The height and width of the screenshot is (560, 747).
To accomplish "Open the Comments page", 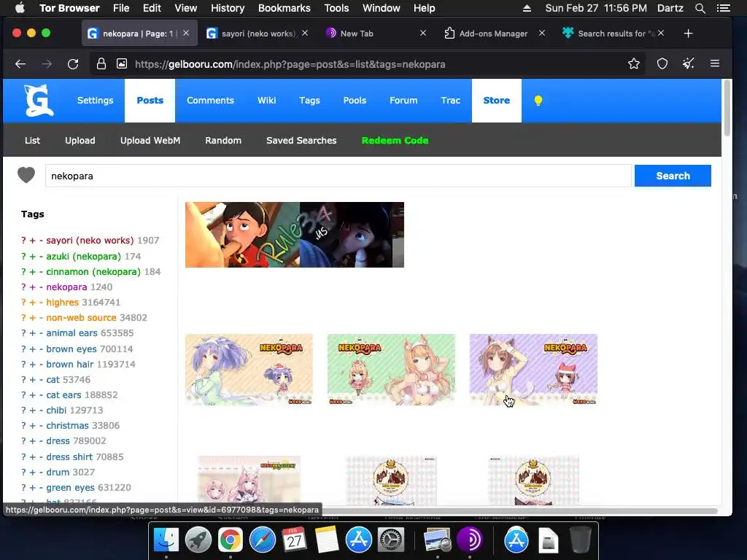I will 210,101.
